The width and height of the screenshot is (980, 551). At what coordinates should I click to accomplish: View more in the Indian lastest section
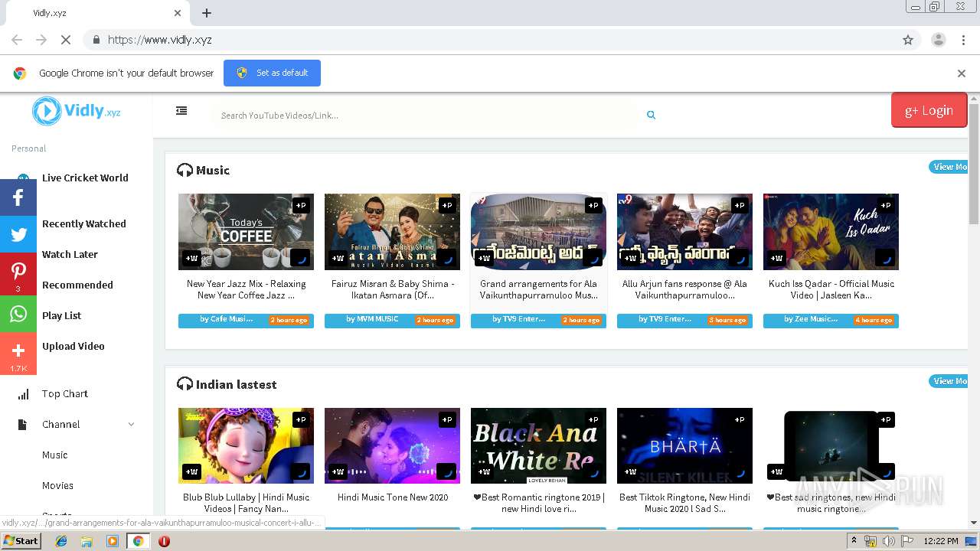coord(949,381)
